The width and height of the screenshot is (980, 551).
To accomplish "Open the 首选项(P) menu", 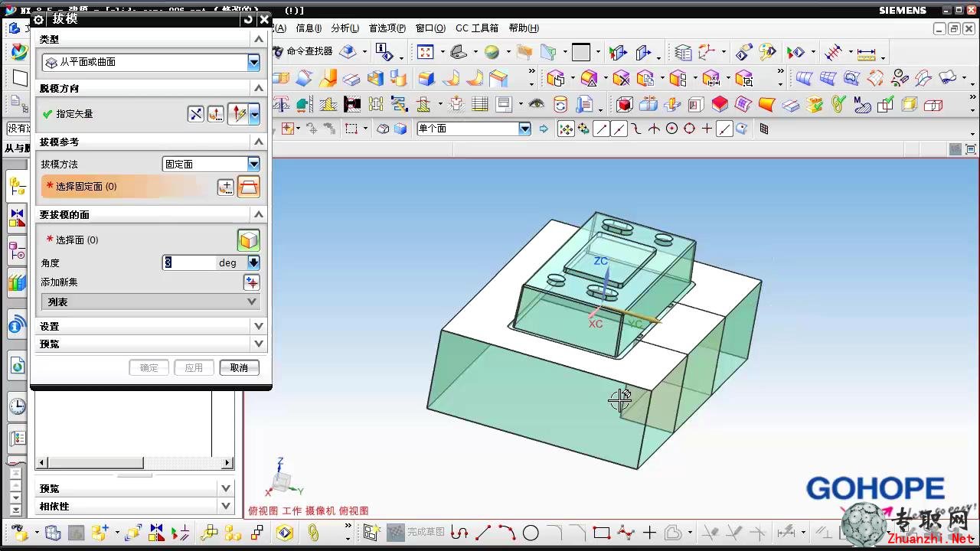I will (387, 28).
